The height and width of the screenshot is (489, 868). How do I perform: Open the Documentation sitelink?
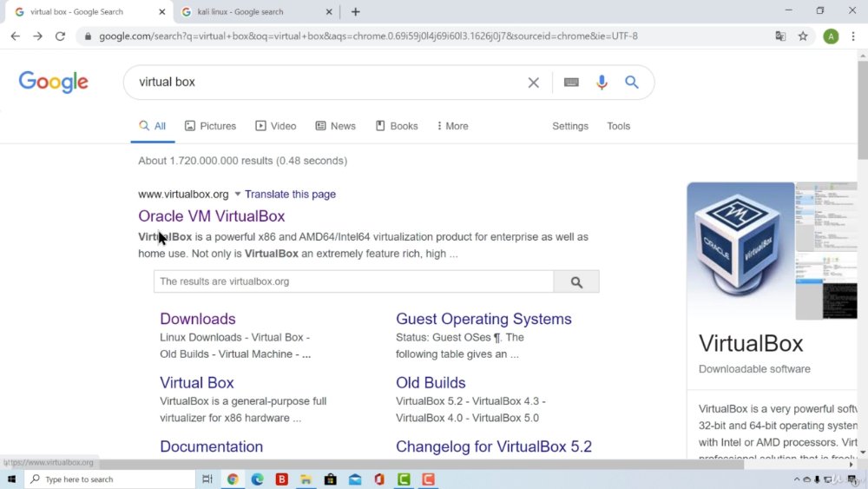click(x=212, y=446)
